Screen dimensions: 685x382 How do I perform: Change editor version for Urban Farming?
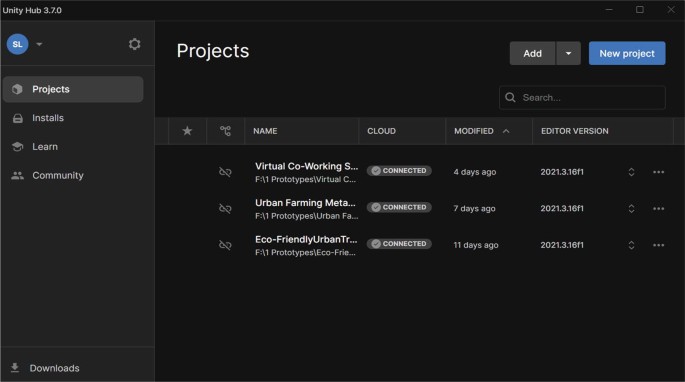631,209
